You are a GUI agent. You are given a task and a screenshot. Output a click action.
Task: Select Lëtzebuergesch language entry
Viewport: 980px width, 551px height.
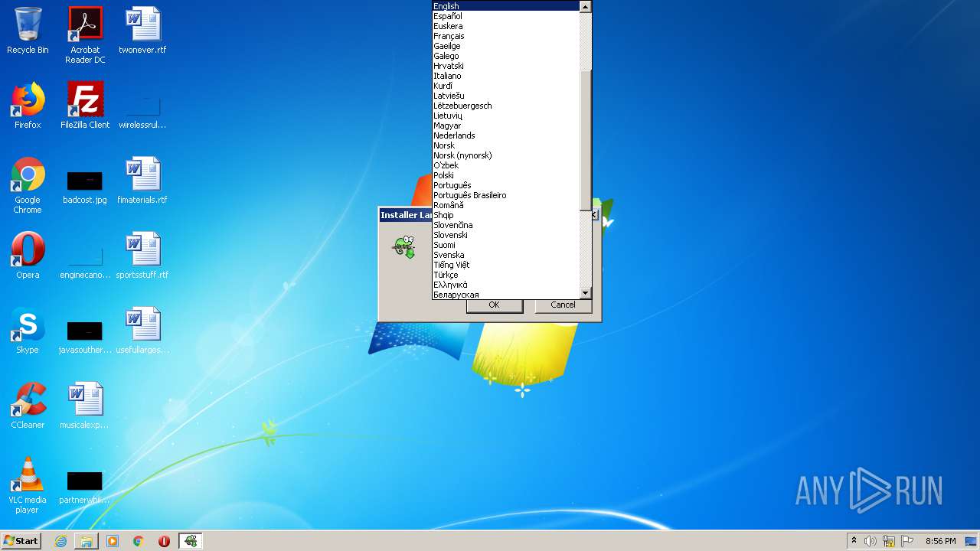pos(505,106)
